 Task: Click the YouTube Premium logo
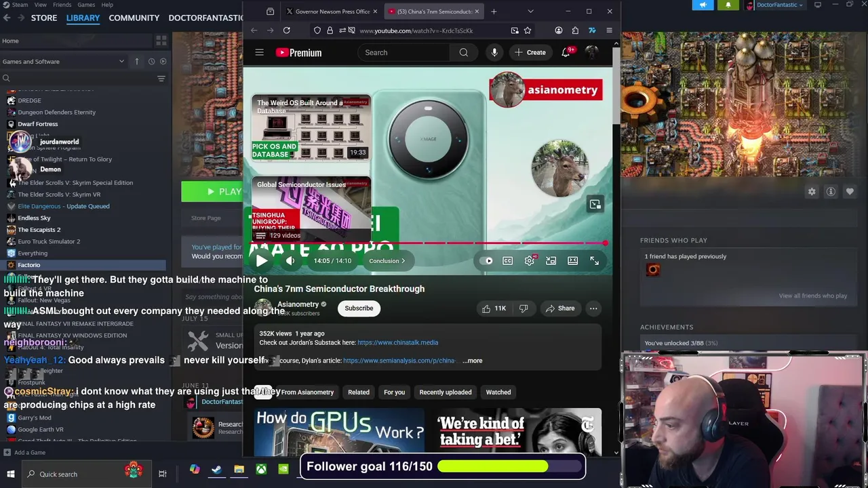point(298,52)
